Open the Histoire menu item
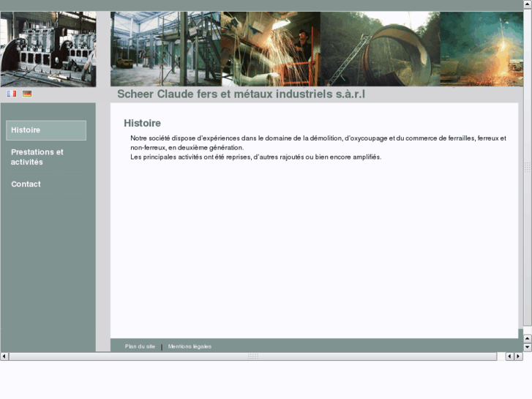The height and width of the screenshot is (399, 532). [x=46, y=130]
